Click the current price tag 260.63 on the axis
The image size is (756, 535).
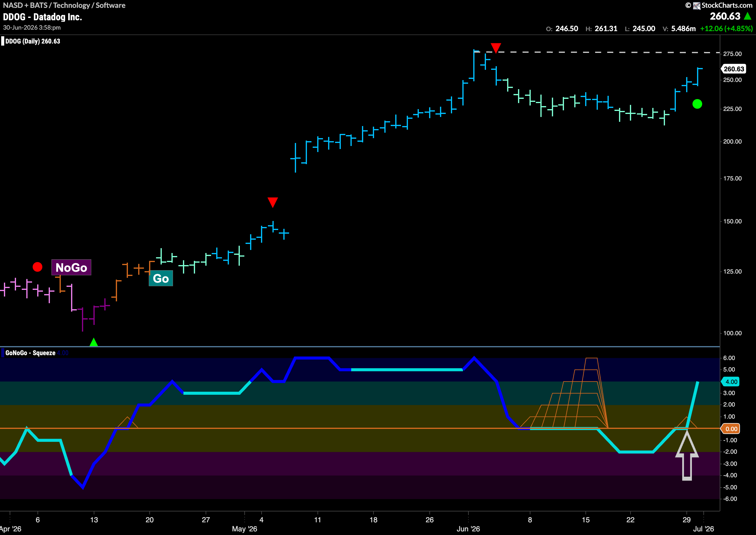[734, 69]
